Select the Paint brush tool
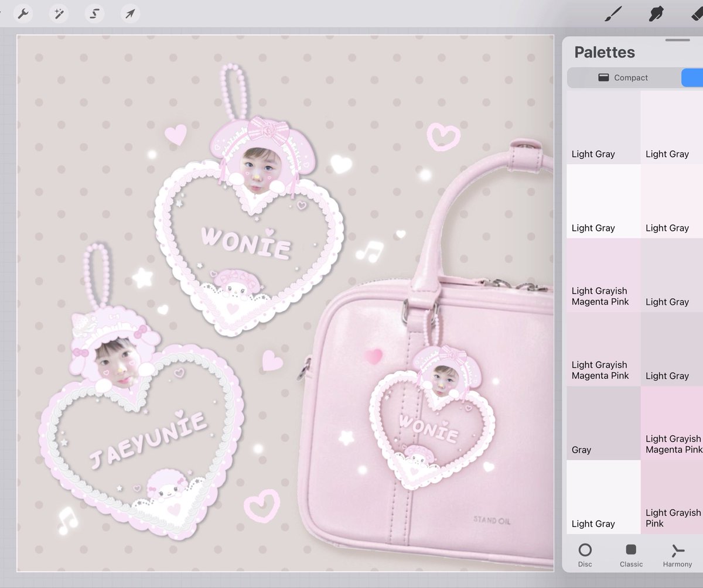Viewport: 703px width, 588px height. [x=613, y=13]
